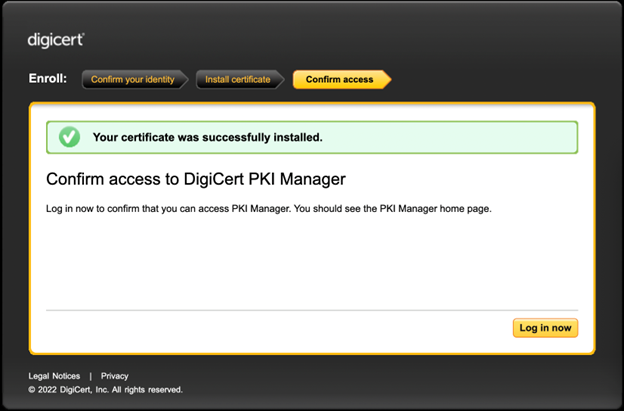Click the 'Log in now to confirm' instruction text
Viewport: 624px width, 411px height.
pyautogui.click(x=269, y=209)
